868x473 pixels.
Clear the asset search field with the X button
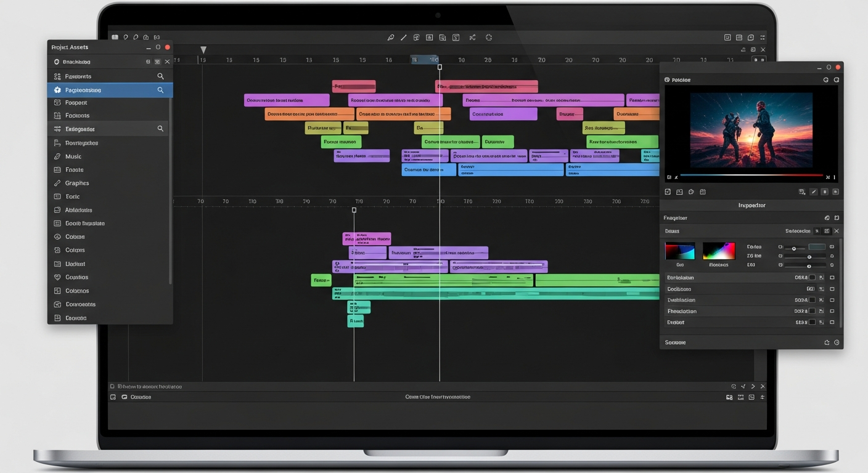(x=166, y=62)
